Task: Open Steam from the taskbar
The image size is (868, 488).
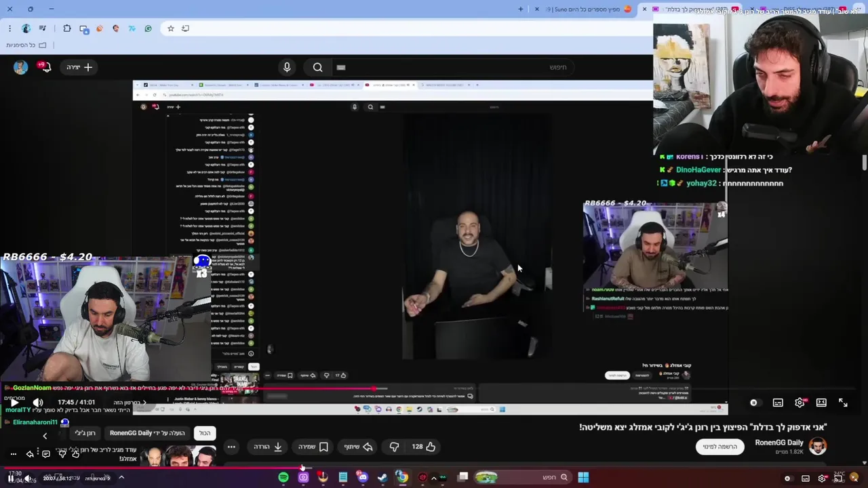Action: (382, 477)
